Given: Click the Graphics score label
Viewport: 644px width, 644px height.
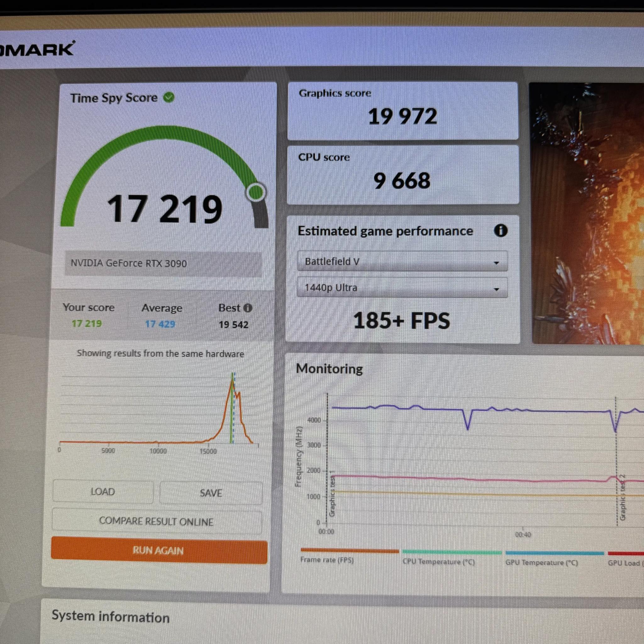Looking at the screenshot, I should (335, 93).
